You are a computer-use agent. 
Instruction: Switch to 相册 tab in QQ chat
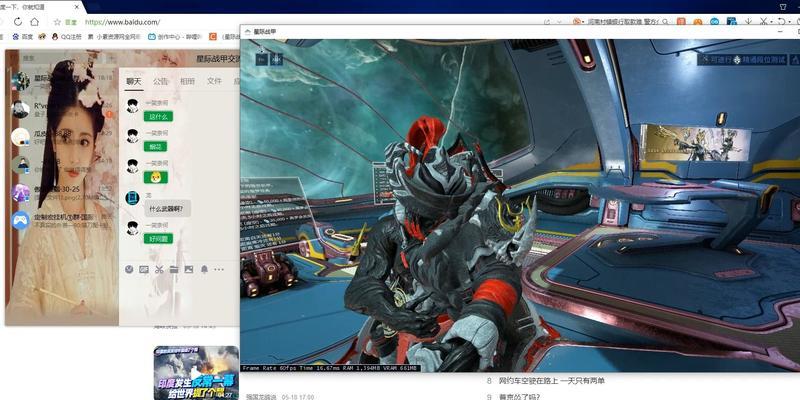coord(187,81)
